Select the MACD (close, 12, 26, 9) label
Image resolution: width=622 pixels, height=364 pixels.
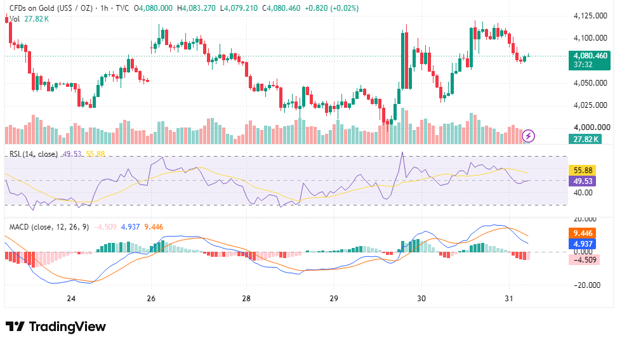[x=50, y=227]
